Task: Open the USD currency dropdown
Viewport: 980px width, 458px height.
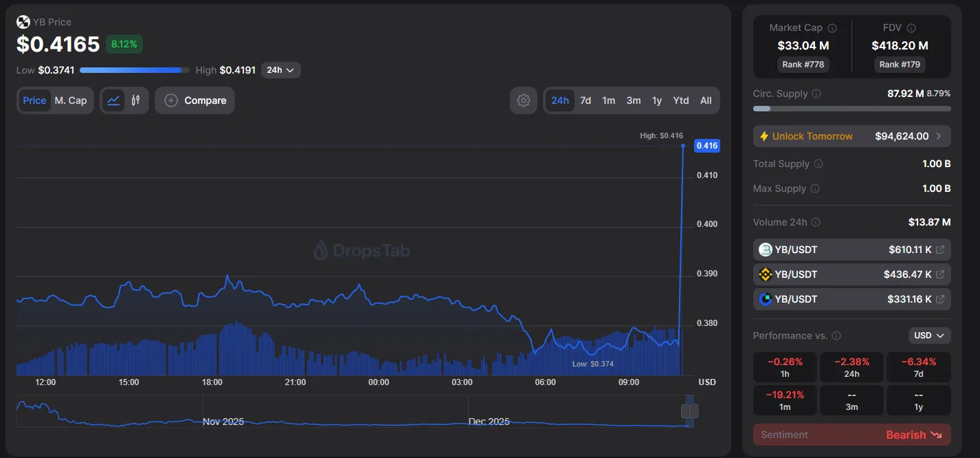Action: pos(929,335)
